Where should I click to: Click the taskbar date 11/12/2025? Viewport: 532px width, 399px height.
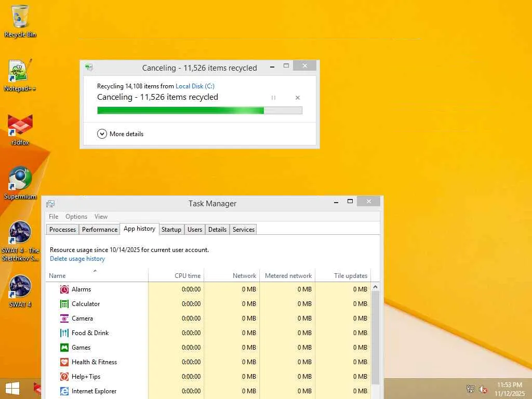(x=509, y=394)
